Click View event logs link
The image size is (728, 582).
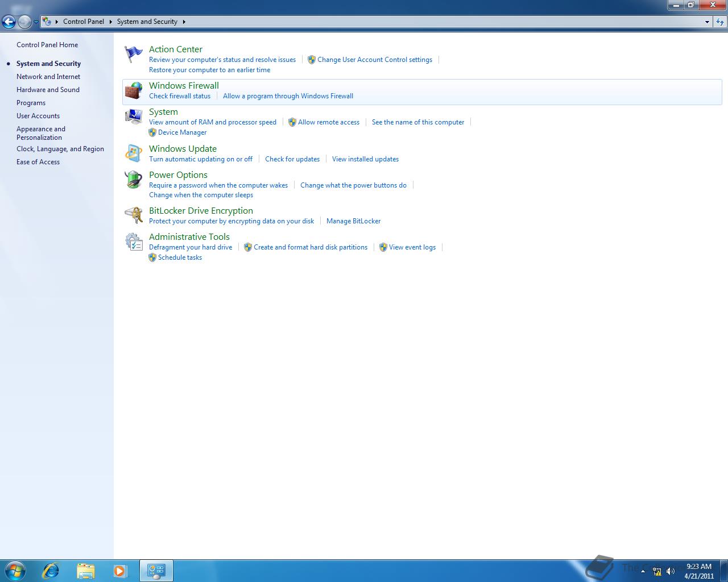[412, 247]
